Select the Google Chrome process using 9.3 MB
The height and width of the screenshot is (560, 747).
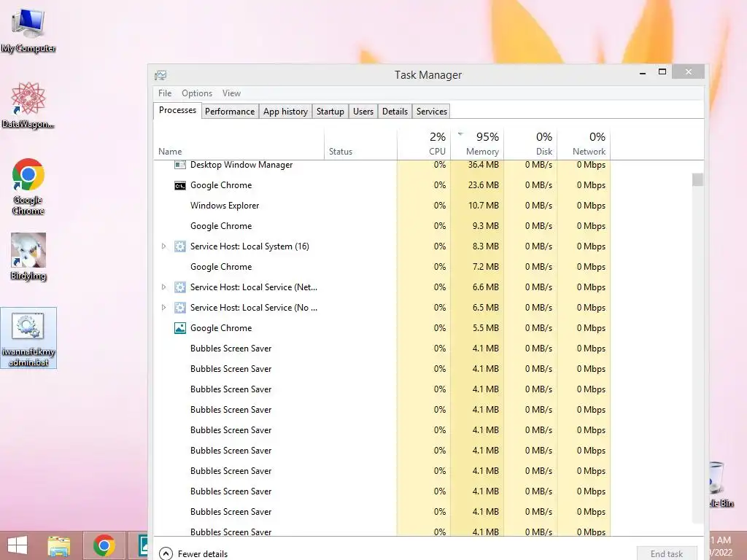coord(382,226)
